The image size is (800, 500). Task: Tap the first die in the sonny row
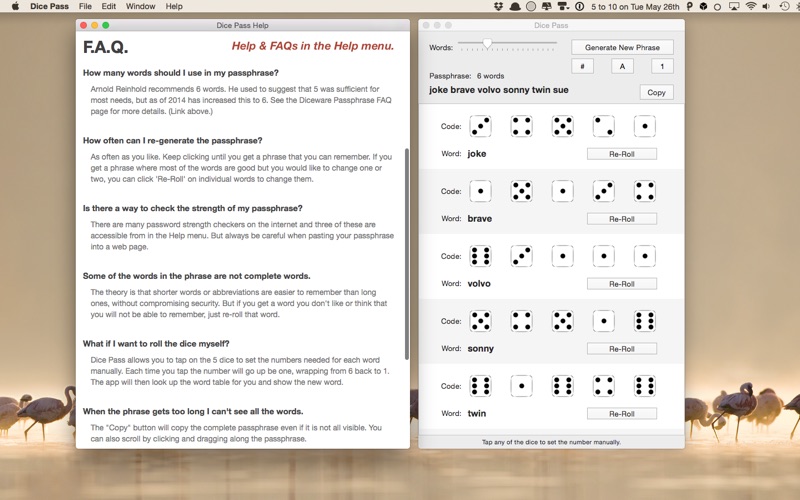(x=480, y=321)
